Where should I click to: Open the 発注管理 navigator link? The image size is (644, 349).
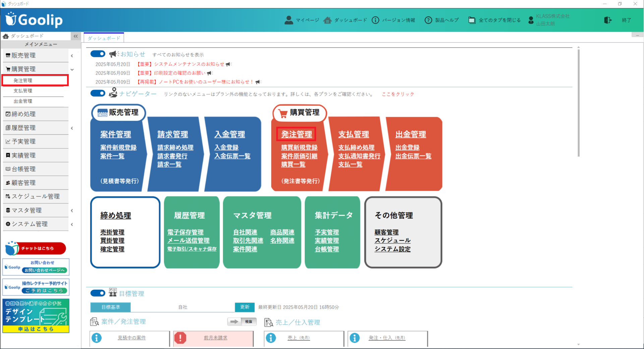296,134
